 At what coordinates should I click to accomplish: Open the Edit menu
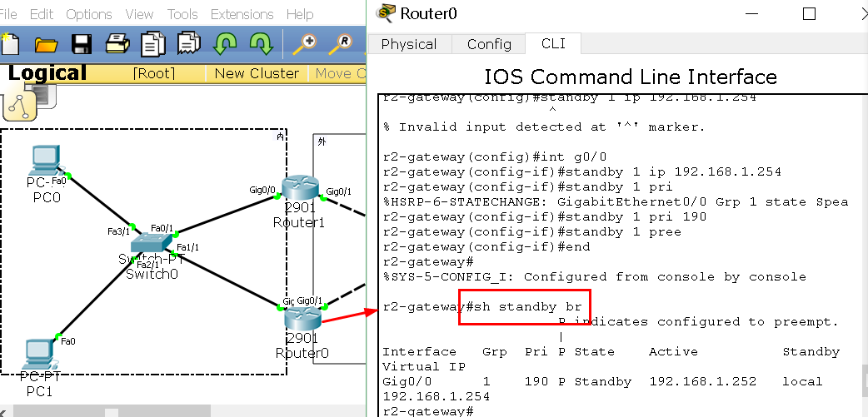tap(42, 14)
